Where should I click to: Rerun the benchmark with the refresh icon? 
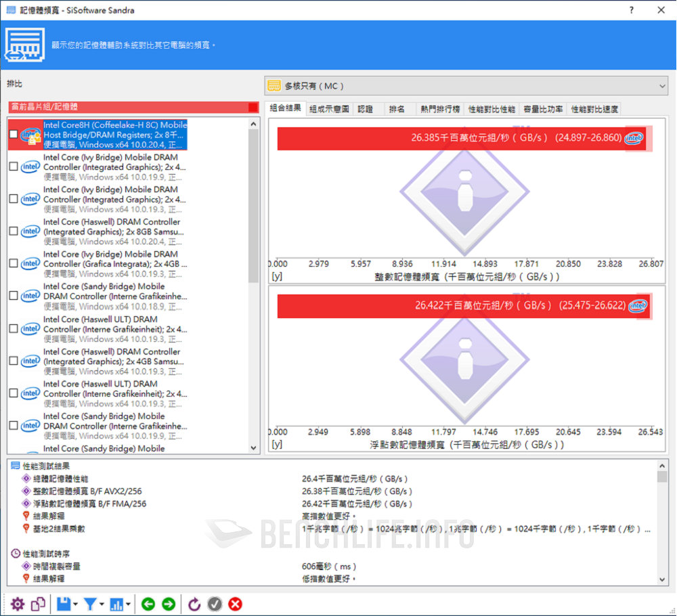pos(194,604)
